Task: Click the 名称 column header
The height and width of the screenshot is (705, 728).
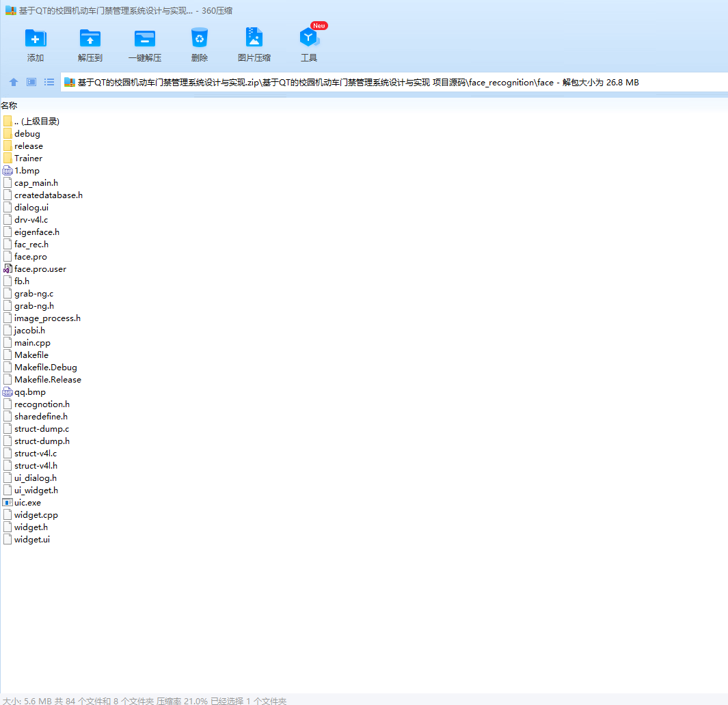Action: [x=9, y=106]
